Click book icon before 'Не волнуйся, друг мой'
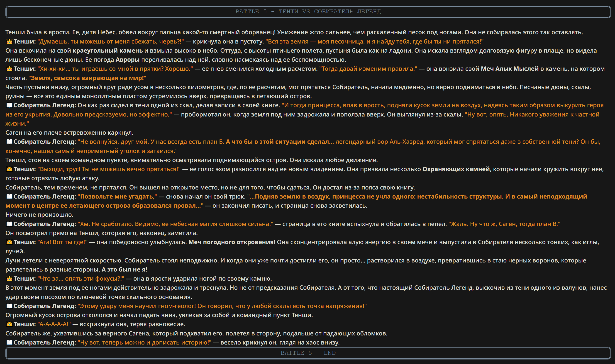 click(x=9, y=142)
